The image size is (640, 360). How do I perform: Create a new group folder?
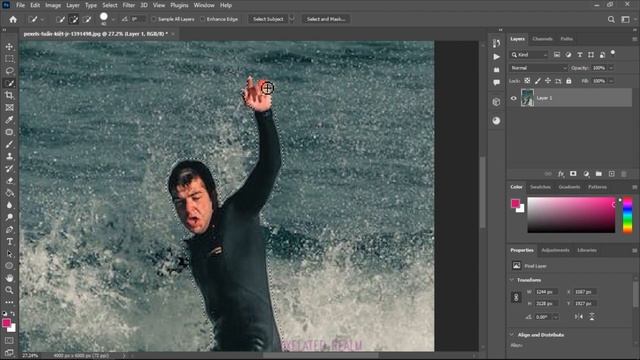[598, 174]
